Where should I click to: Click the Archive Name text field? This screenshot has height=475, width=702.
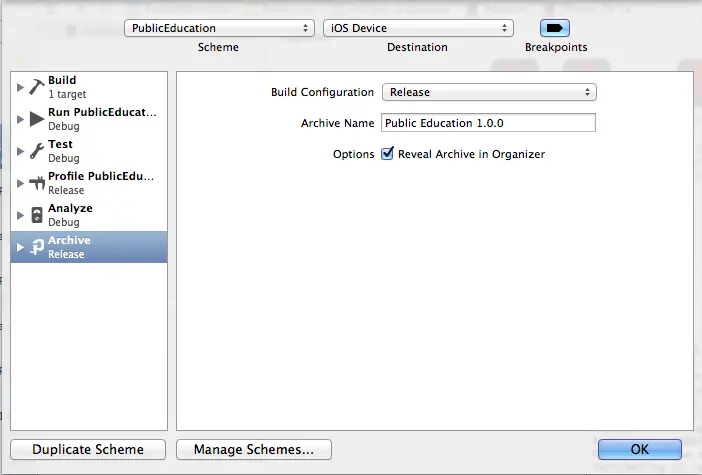point(488,123)
